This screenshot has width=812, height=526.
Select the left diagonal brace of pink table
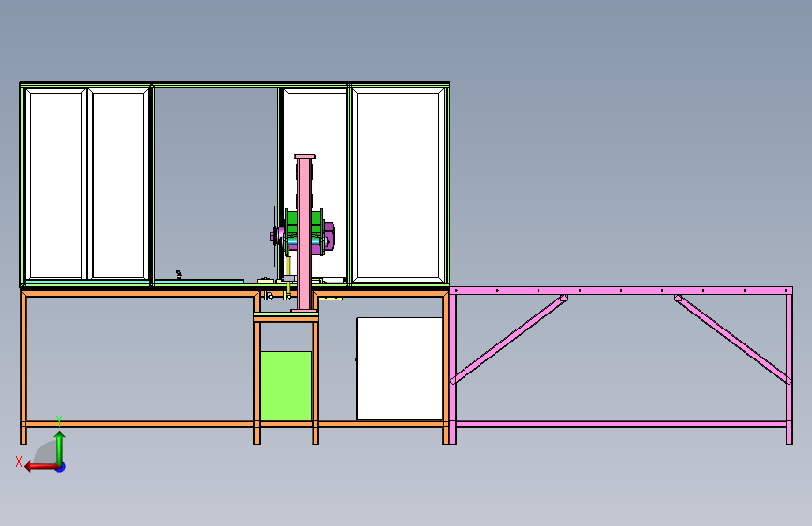point(509,340)
